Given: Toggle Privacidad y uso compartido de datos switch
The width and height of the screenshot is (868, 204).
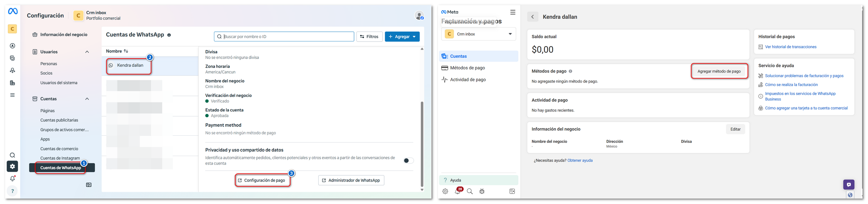Looking at the screenshot, I should click(408, 160).
